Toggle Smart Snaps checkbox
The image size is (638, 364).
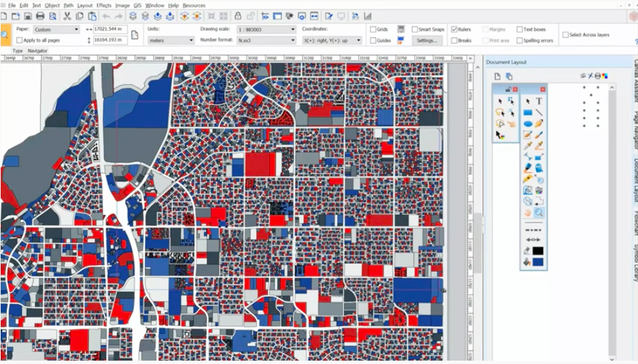[x=414, y=30]
